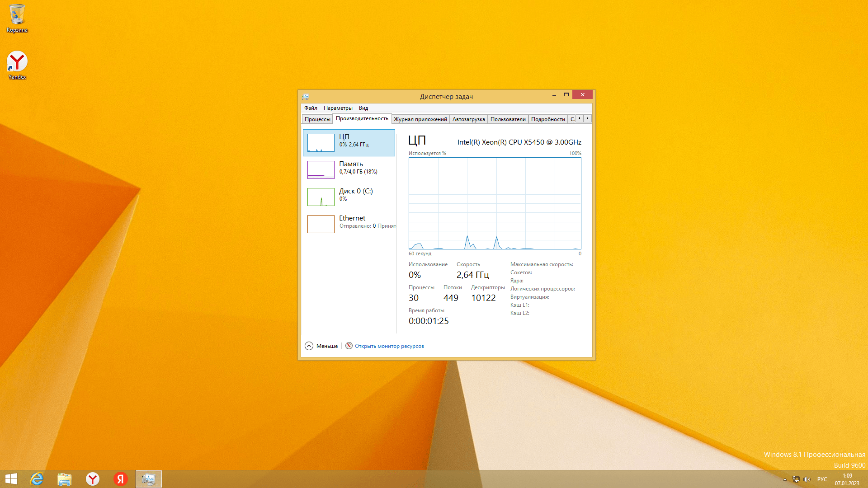Open the Файл menu
The width and height of the screenshot is (868, 488).
point(311,108)
